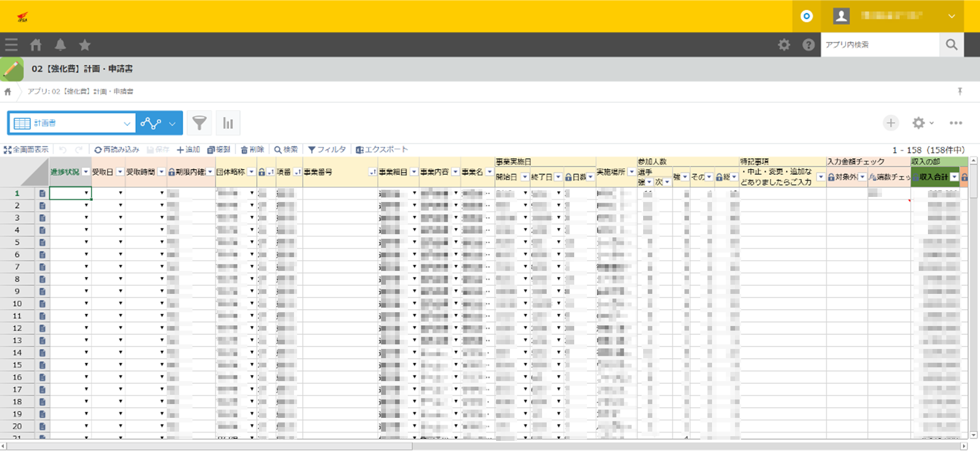Open the funnel filter settings icon
Screen dimensions: 980x451
pos(199,123)
